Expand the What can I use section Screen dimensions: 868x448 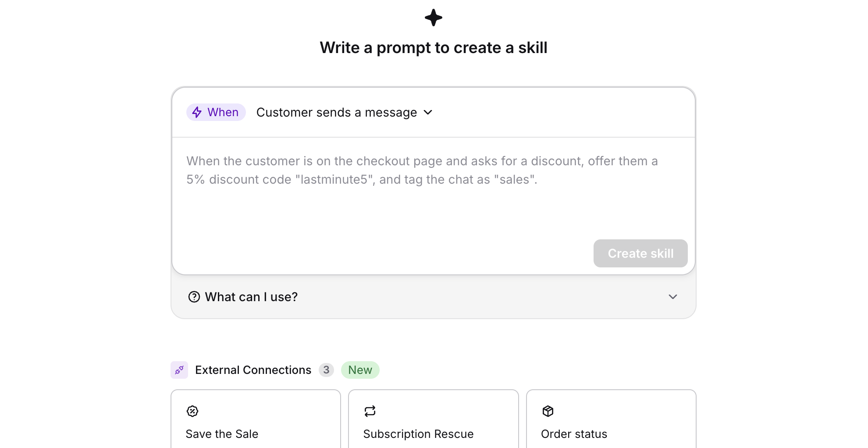tap(433, 297)
